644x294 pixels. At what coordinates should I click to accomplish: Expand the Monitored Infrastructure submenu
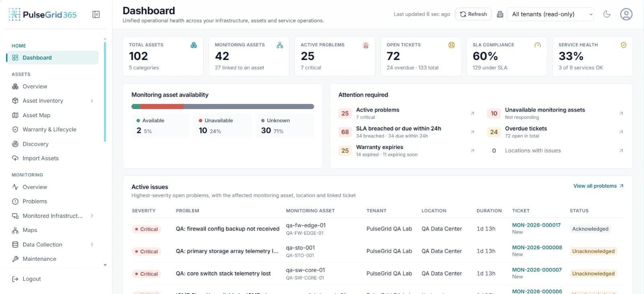pyautogui.click(x=92, y=216)
